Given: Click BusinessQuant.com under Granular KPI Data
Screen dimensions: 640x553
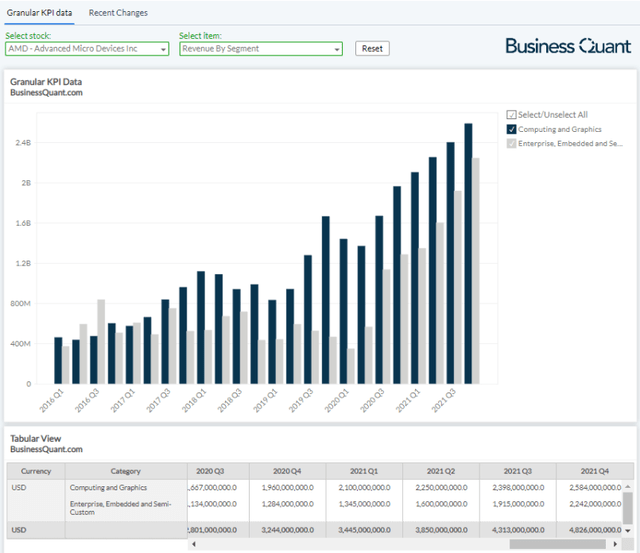Looking at the screenshot, I should [x=46, y=93].
